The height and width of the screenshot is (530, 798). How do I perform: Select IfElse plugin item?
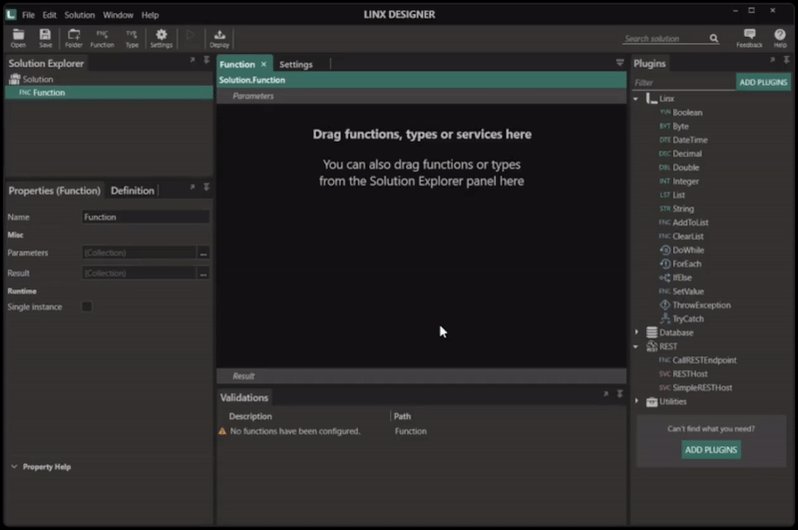click(x=675, y=277)
